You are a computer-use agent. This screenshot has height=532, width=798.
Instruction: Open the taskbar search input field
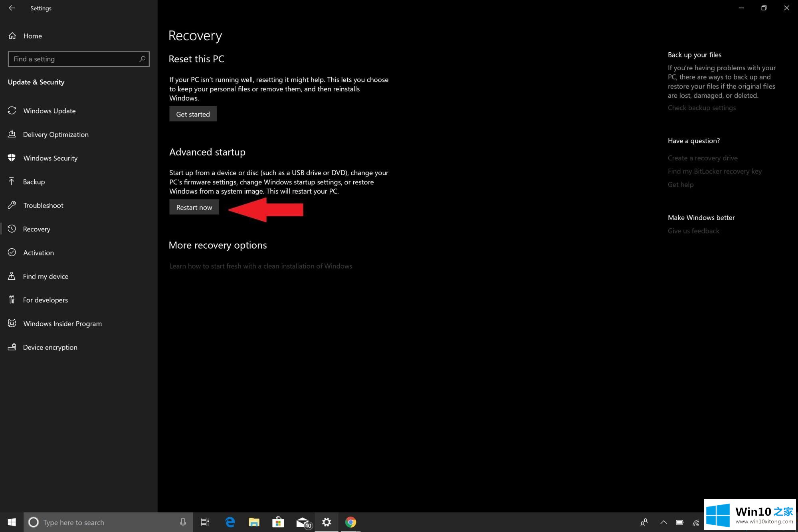coord(109,522)
